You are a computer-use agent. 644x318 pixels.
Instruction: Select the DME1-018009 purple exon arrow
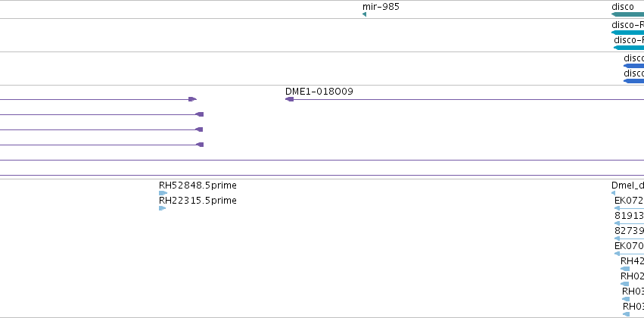tap(290, 99)
